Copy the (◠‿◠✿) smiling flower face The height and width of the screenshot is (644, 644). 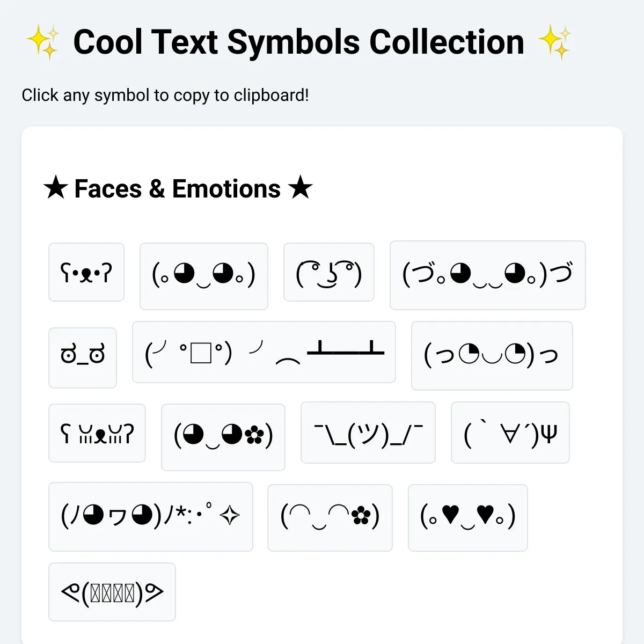330,518
